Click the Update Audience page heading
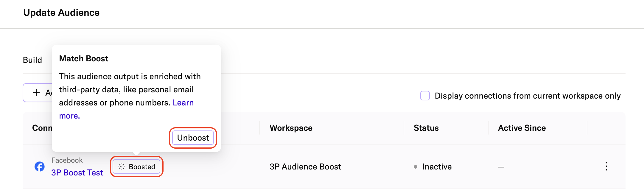 click(x=61, y=13)
